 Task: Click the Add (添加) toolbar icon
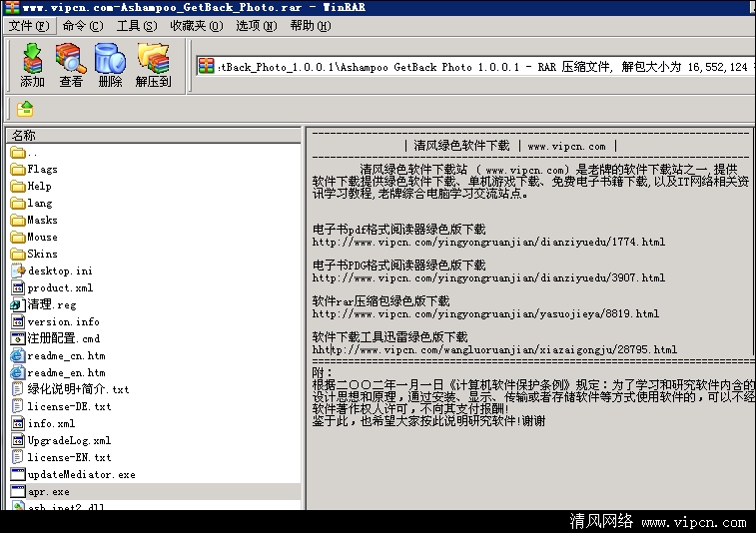coord(32,65)
